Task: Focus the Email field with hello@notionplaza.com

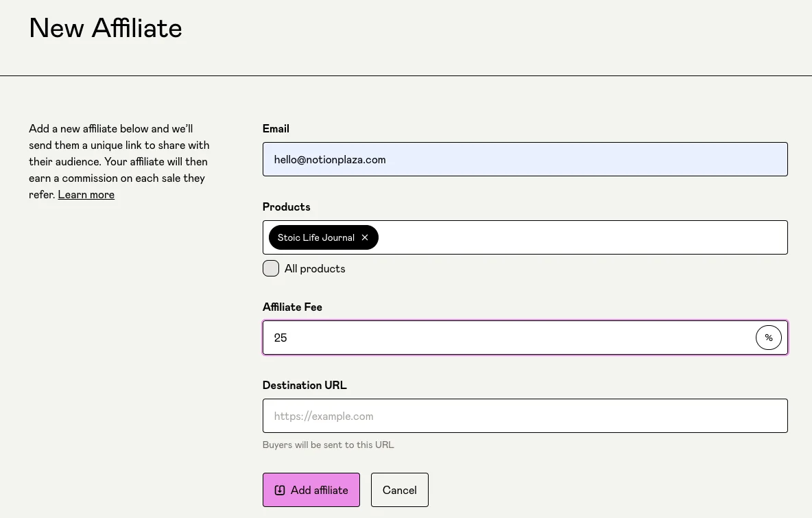Action: point(525,159)
